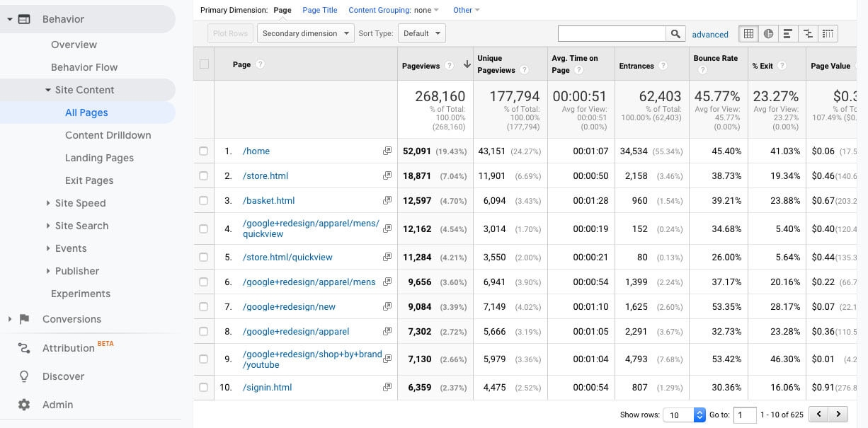The width and height of the screenshot is (868, 428).
Task: Open the Secondary dimension dropdown
Action: [305, 33]
